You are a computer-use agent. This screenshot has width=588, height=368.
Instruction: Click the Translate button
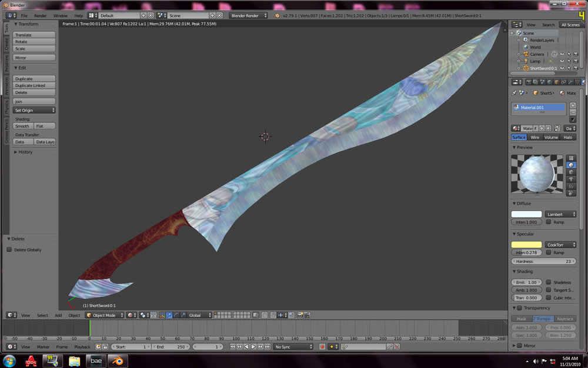[x=34, y=35]
